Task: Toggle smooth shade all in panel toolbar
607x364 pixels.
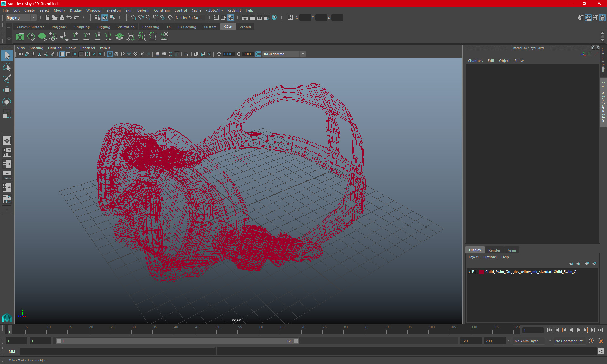Action: point(116,54)
